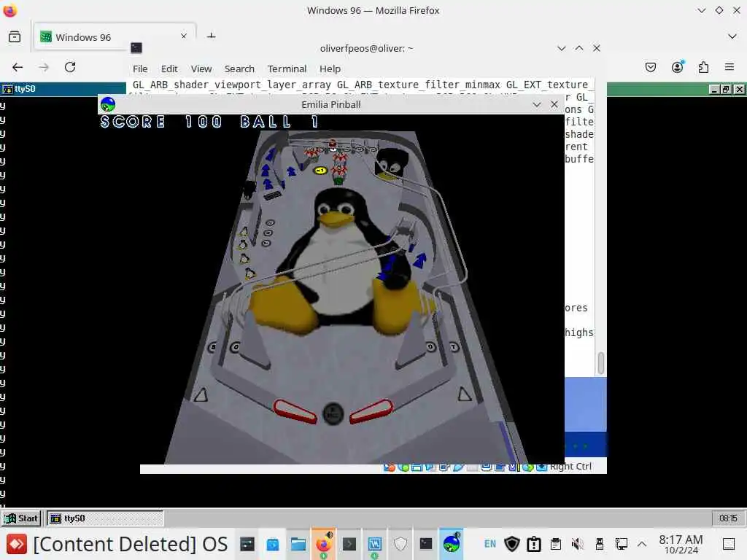The height and width of the screenshot is (560, 747).
Task: Minimize Firefox with the title bar chevron
Action: pyautogui.click(x=701, y=10)
